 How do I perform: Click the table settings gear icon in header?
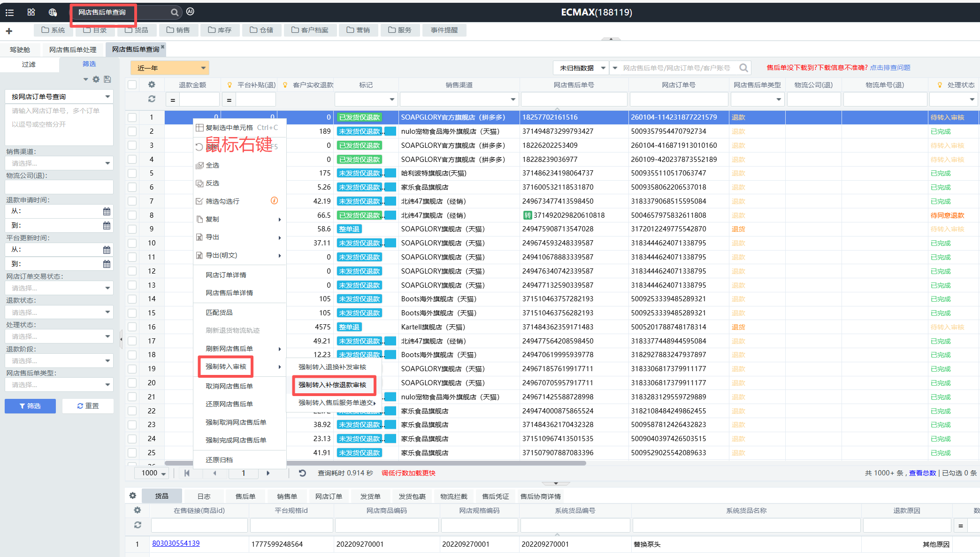click(x=152, y=85)
